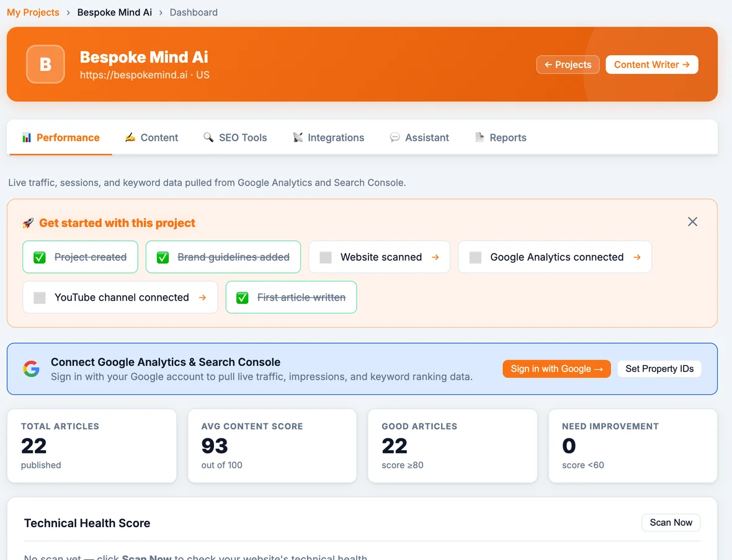Click the Brand guidelines added label
The height and width of the screenshot is (560, 732).
pos(233,257)
